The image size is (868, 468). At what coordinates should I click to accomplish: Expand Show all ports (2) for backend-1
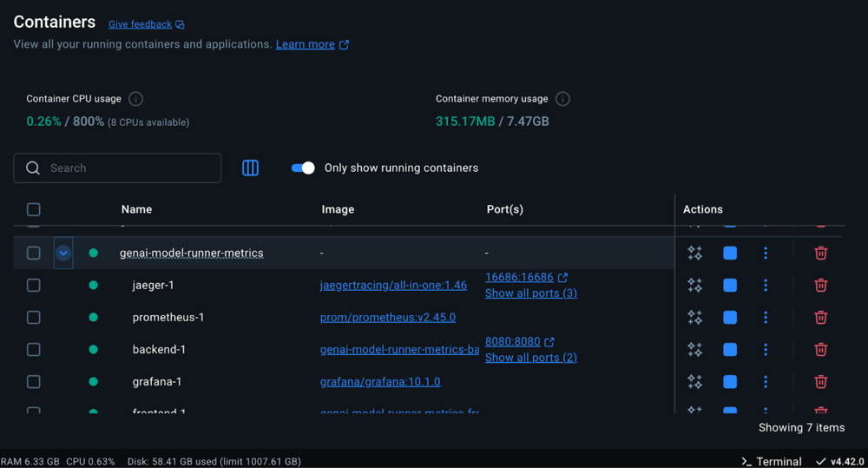(530, 358)
